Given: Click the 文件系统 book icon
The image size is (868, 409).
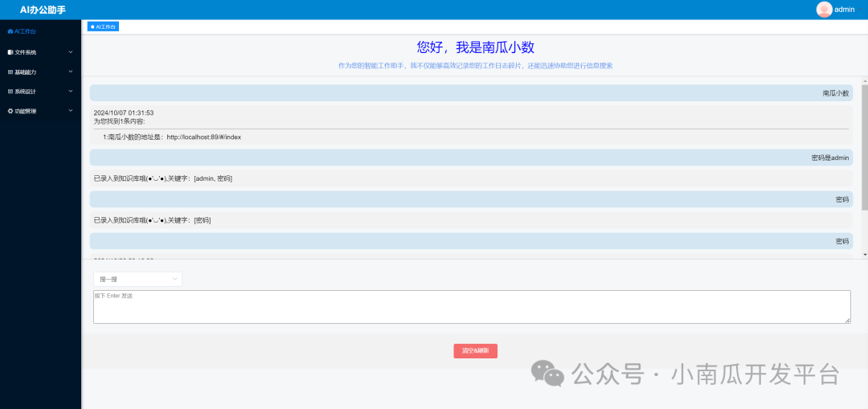Looking at the screenshot, I should [10, 52].
